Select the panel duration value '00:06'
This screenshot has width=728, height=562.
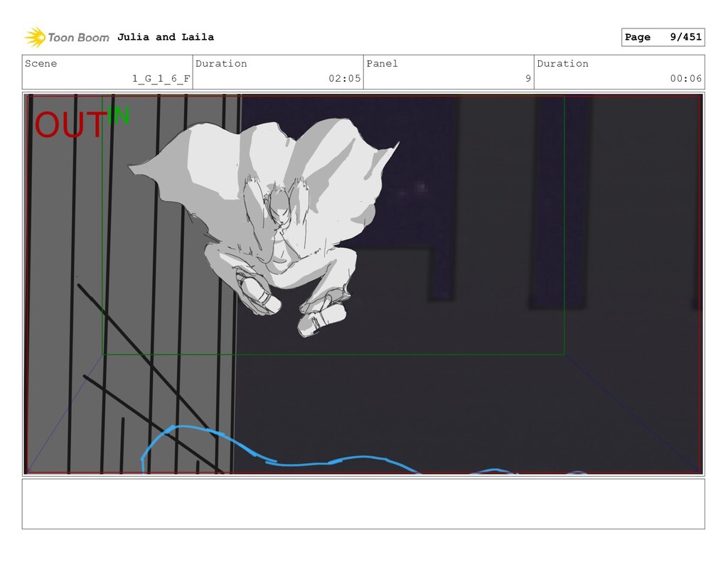tap(686, 78)
